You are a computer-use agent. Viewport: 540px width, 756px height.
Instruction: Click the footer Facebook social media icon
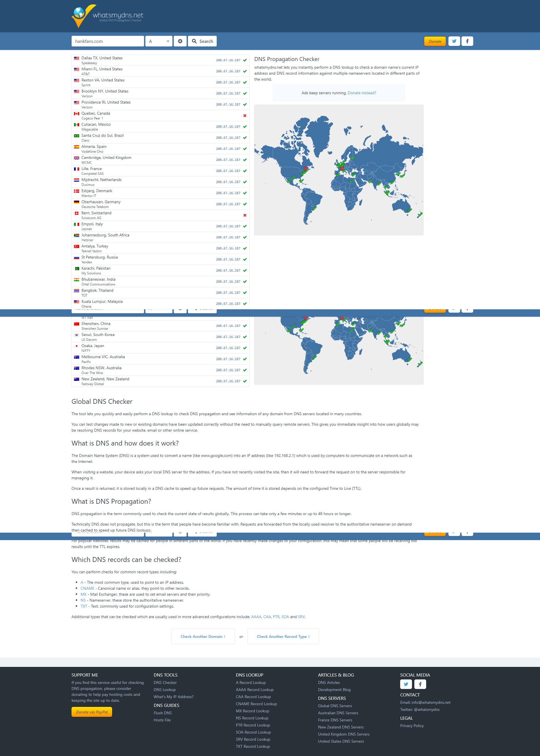coord(420,684)
